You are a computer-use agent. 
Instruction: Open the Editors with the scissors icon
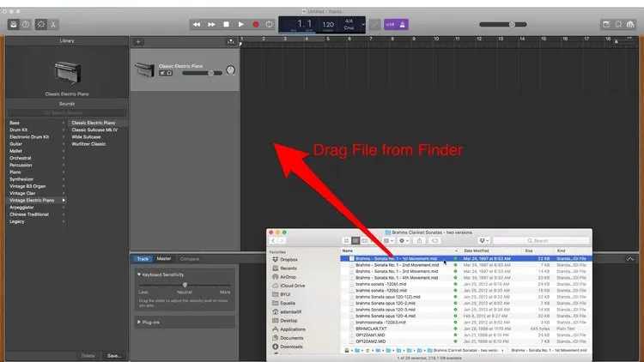53,25
